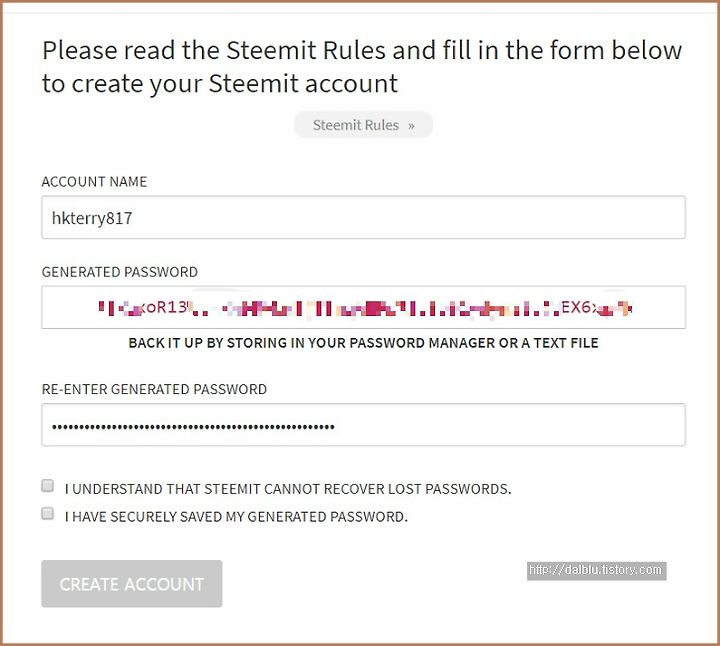Click the ACCOUNT NAME field label
Image resolution: width=720 pixels, height=646 pixels.
[94, 182]
